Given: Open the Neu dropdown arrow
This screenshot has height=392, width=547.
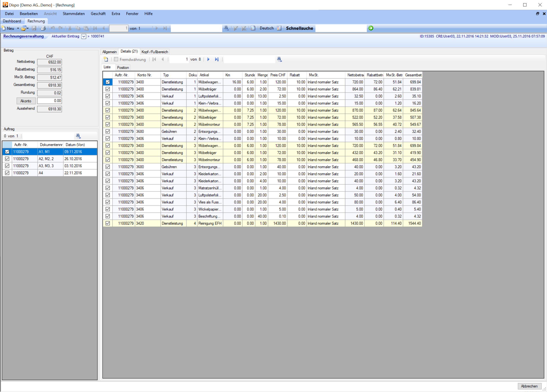Looking at the screenshot, I should [x=18, y=28].
